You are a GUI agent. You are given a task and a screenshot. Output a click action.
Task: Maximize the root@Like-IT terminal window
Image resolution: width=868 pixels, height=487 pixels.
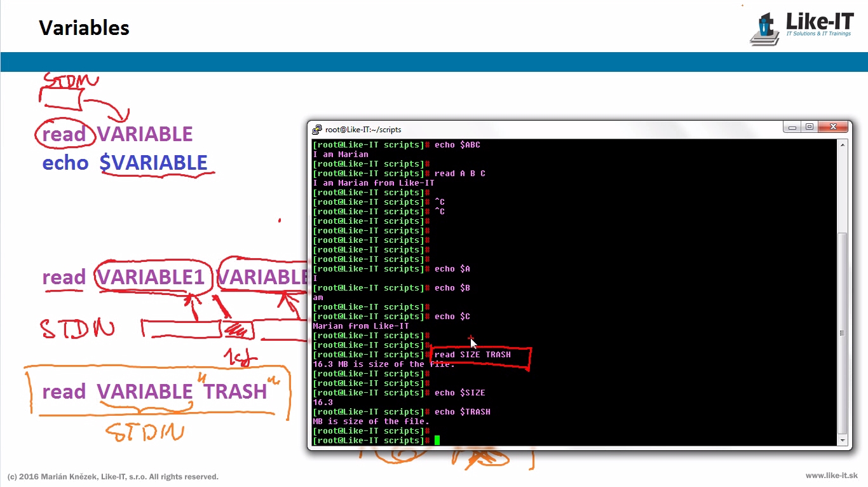(x=810, y=127)
